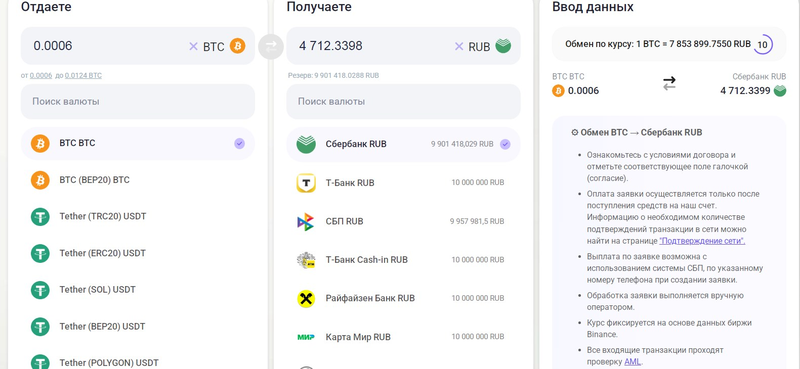
Task: Select Карта Мир RUB option
Action: tap(403, 337)
